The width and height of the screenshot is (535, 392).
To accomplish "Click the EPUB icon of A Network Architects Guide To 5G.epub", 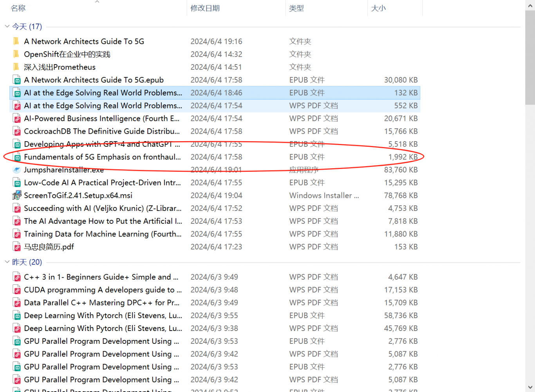I will click(x=17, y=80).
